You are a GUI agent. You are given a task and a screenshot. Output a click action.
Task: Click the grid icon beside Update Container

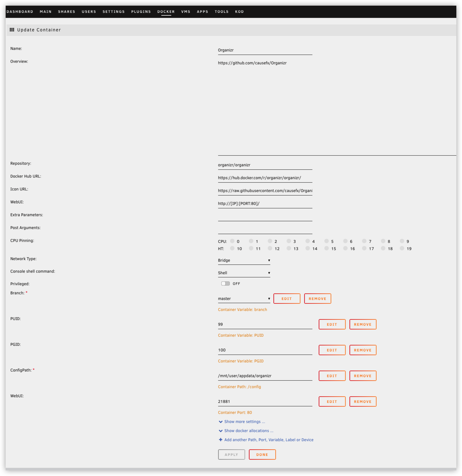(x=12, y=30)
